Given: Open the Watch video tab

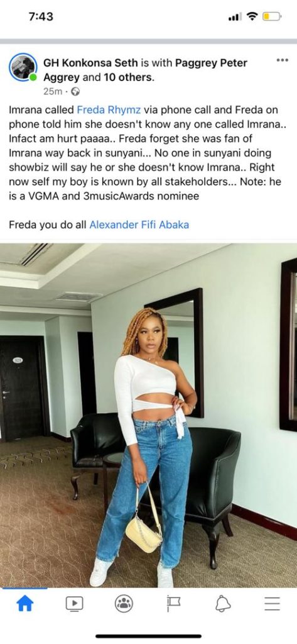Looking at the screenshot, I should pos(74,603).
